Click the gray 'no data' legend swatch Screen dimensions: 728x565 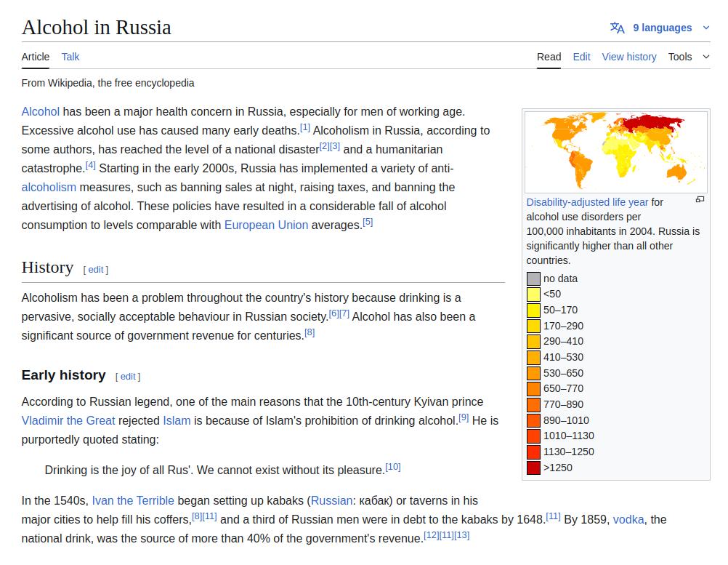click(533, 279)
